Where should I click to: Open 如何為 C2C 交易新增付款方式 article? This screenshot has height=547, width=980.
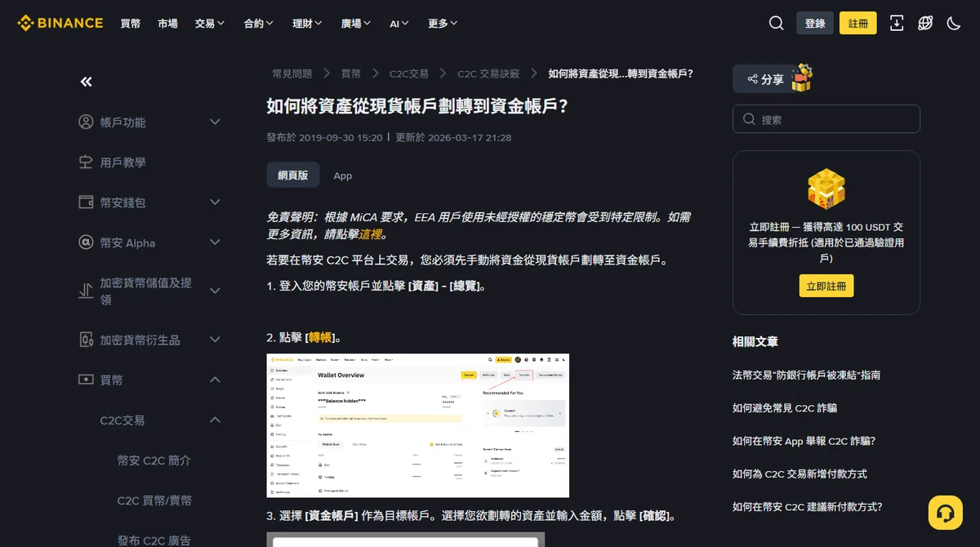pos(800,474)
